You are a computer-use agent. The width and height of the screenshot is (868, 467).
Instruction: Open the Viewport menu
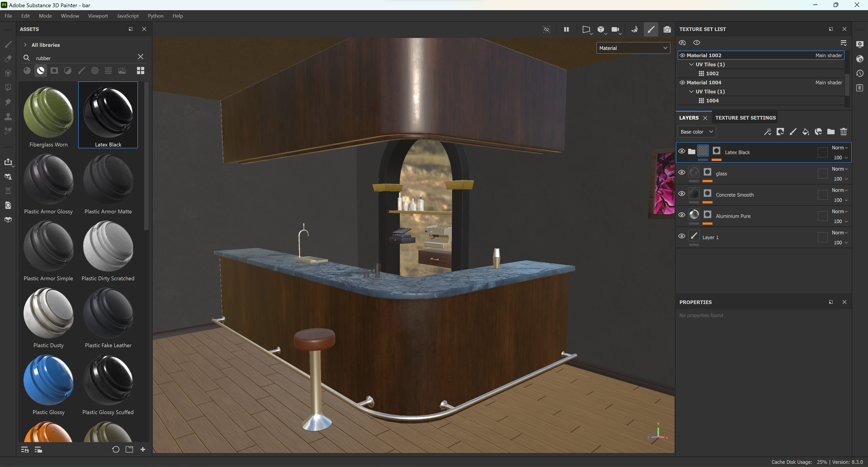(x=98, y=16)
